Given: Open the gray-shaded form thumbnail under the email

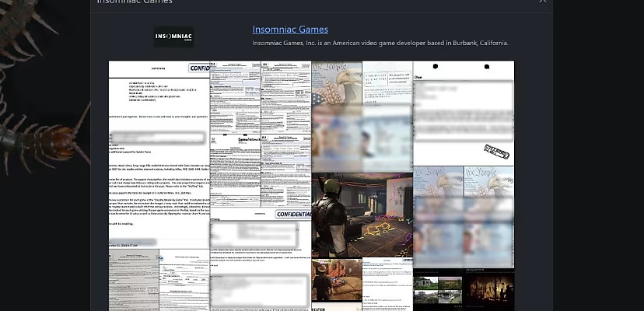Looking at the screenshot, I should coord(134,280).
